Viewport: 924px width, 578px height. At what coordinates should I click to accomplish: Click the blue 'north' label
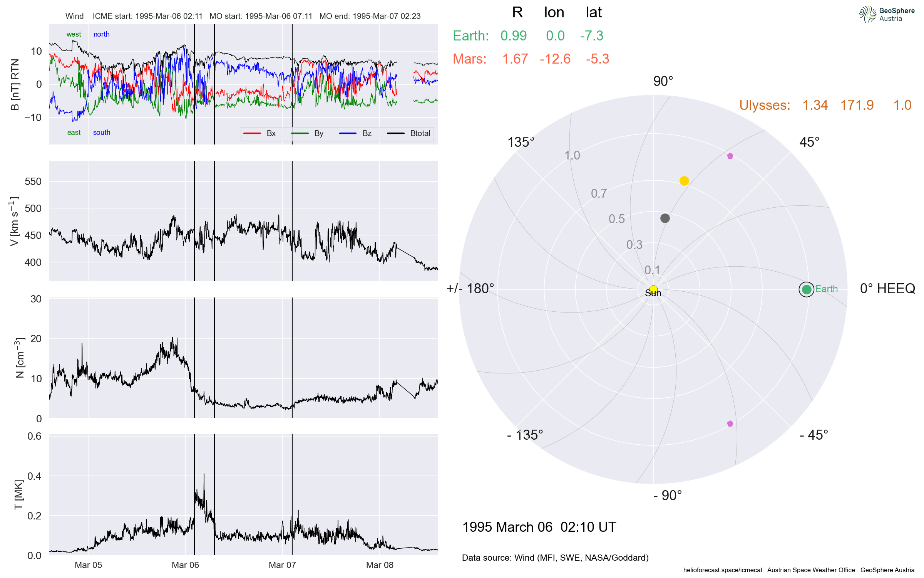(102, 34)
